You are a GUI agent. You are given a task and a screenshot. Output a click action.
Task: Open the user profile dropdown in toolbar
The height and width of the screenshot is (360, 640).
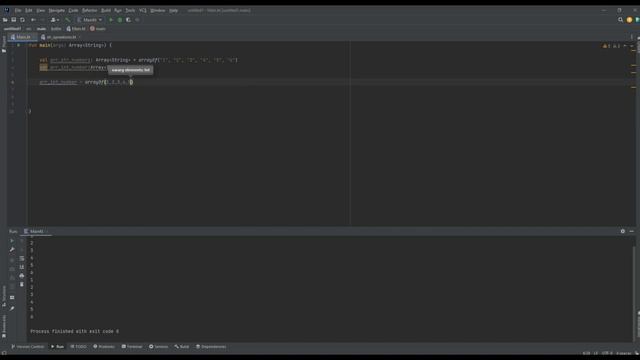[55, 20]
